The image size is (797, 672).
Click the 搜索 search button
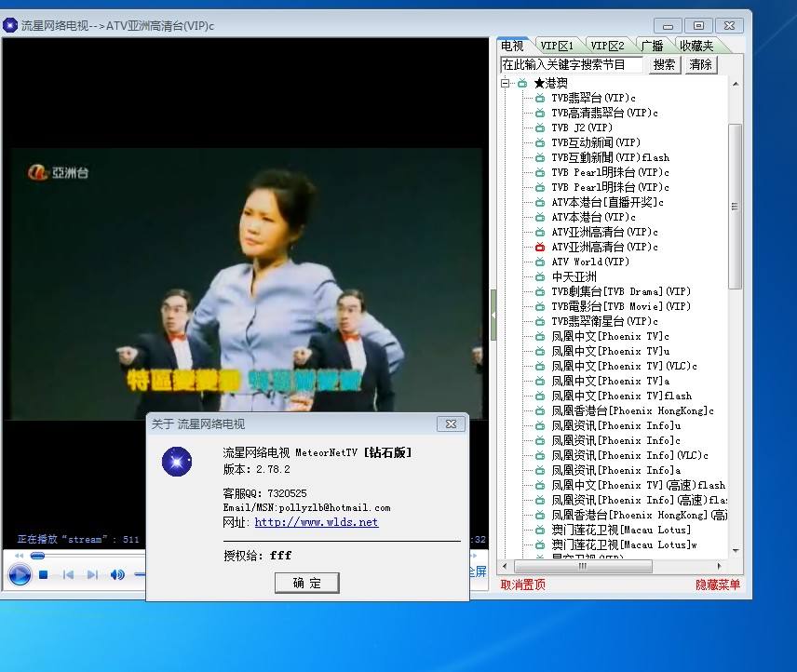(x=665, y=64)
